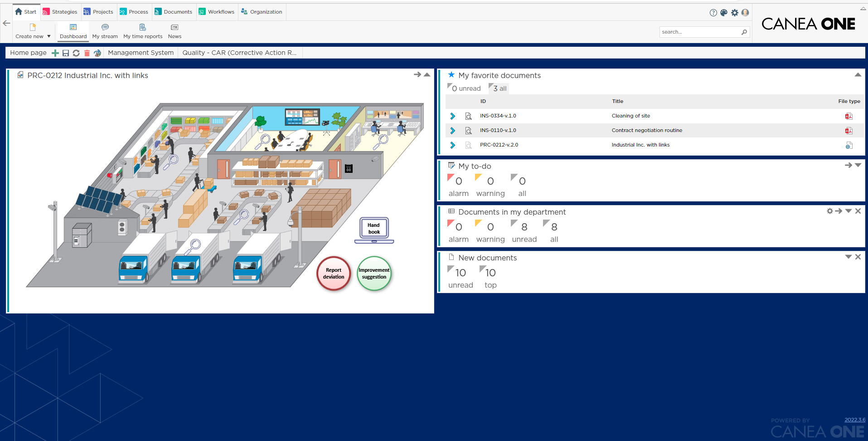Add a new dashboard tab with the plus icon
The height and width of the screenshot is (441, 868).
[55, 53]
